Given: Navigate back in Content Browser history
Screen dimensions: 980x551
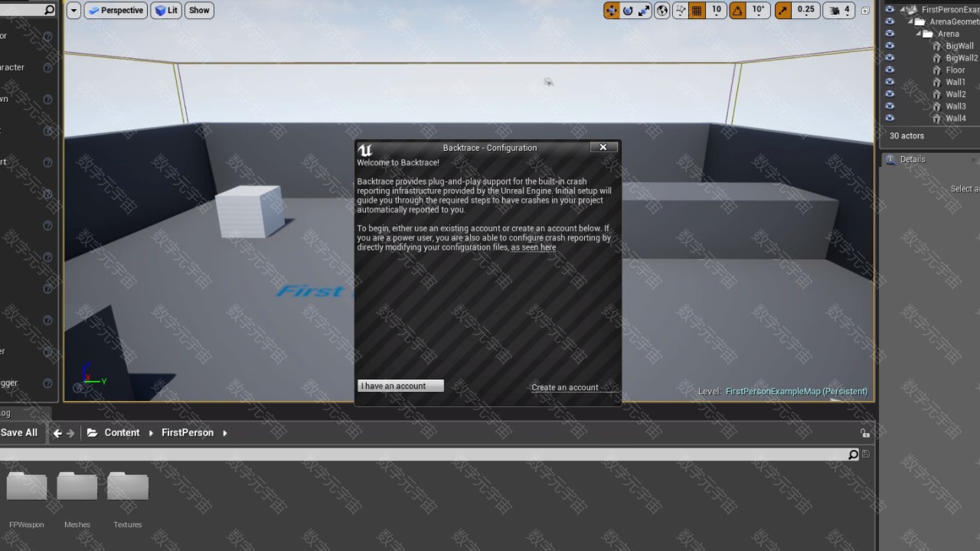Looking at the screenshot, I should coord(57,433).
